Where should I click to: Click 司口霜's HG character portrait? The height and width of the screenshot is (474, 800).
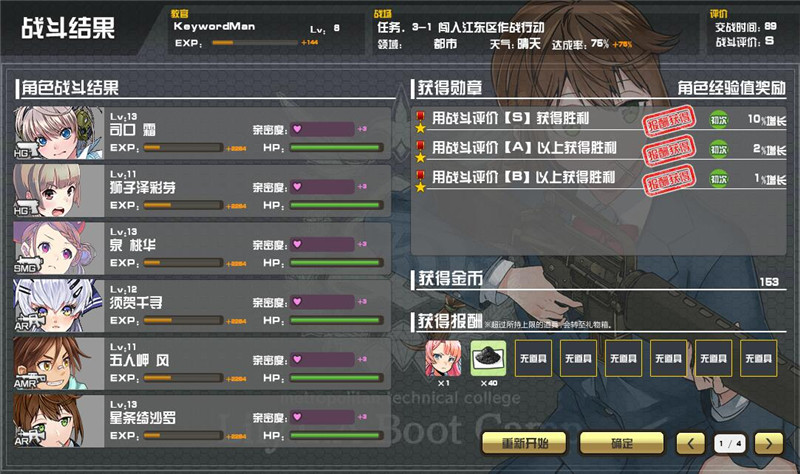[59, 133]
